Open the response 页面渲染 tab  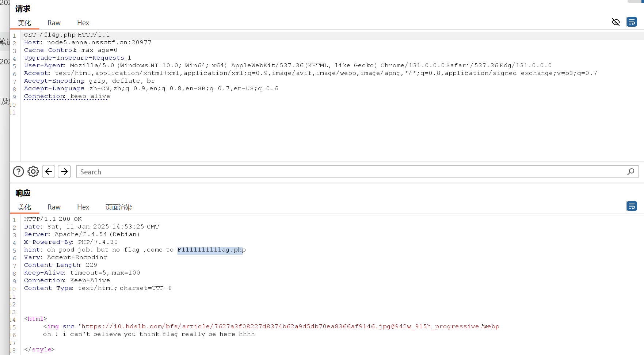(118, 207)
